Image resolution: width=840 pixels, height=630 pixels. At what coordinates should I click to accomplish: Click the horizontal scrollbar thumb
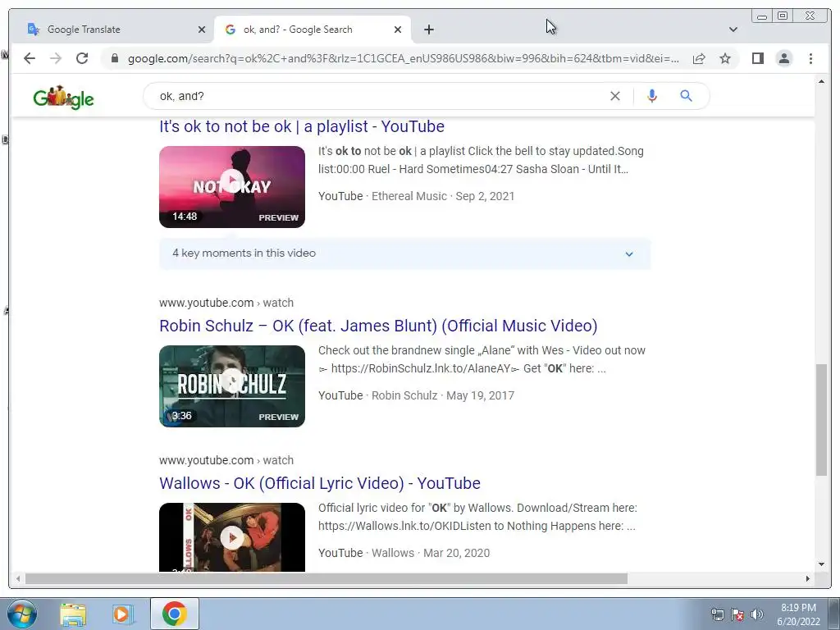[x=326, y=578]
